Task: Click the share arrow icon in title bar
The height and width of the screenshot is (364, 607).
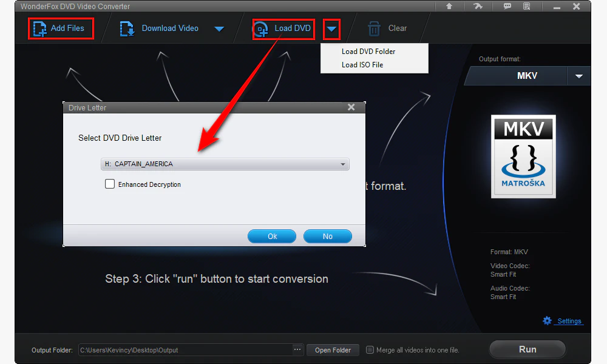Action: click(x=478, y=6)
